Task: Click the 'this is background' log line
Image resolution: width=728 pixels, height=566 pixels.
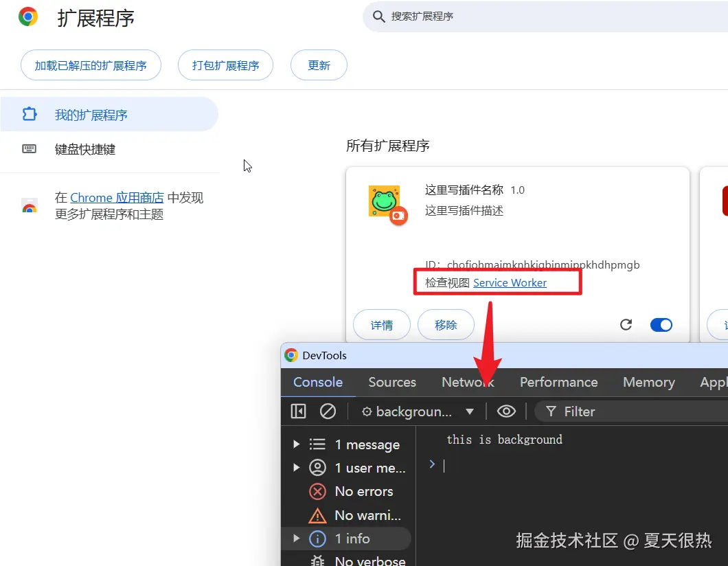Action: pos(504,439)
